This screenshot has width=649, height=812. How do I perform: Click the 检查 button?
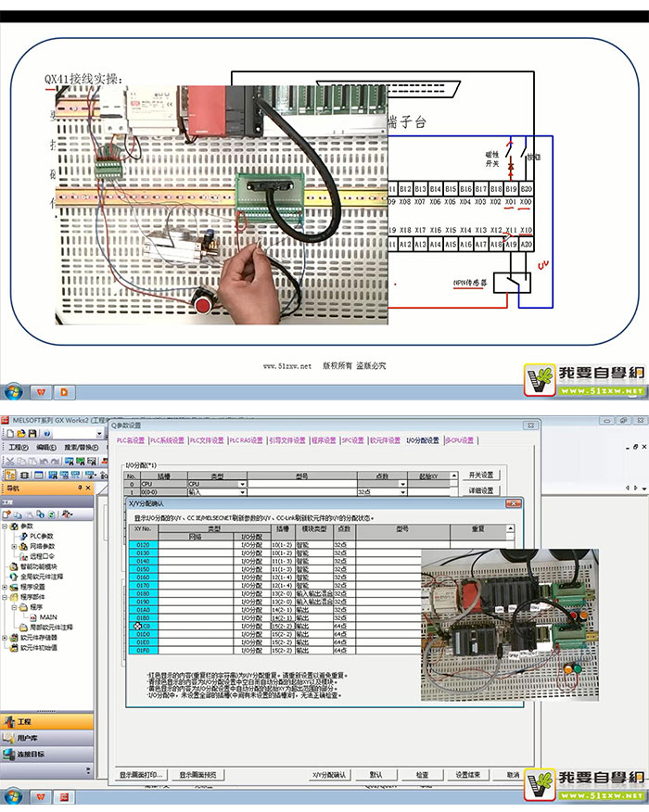click(x=422, y=775)
